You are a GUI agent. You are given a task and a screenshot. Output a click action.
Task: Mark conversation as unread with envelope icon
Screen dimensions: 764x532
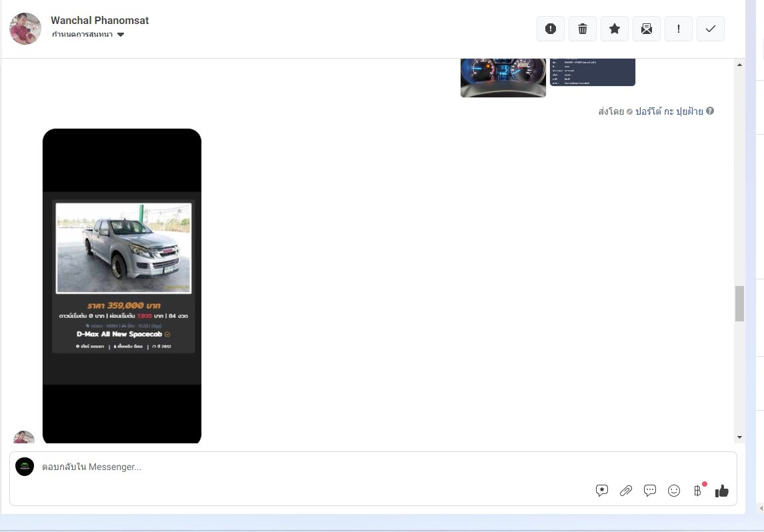point(647,29)
